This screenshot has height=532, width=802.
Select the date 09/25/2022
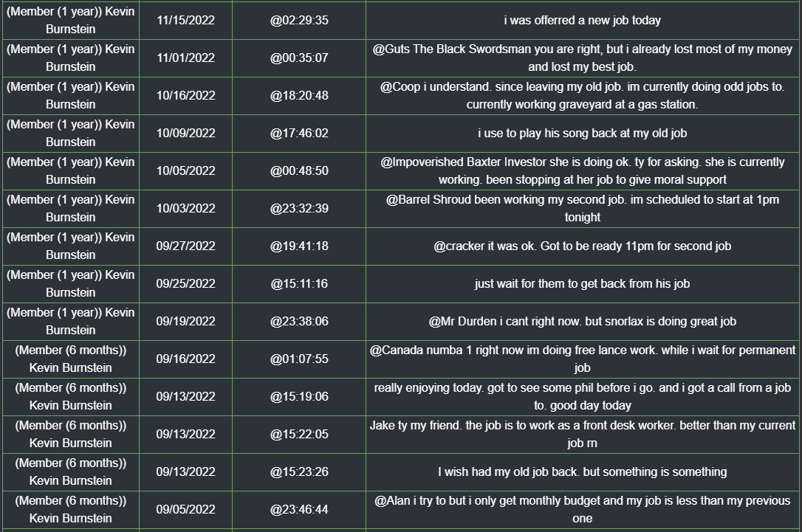click(185, 283)
